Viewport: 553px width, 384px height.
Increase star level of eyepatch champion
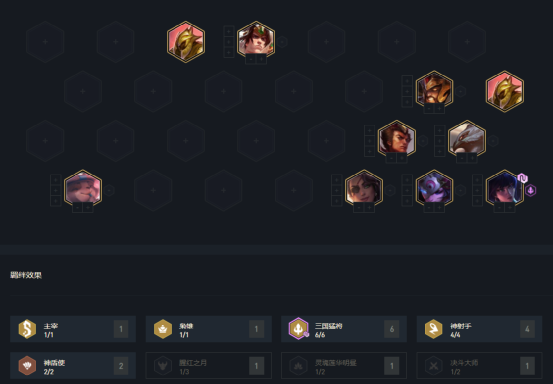(369, 208)
